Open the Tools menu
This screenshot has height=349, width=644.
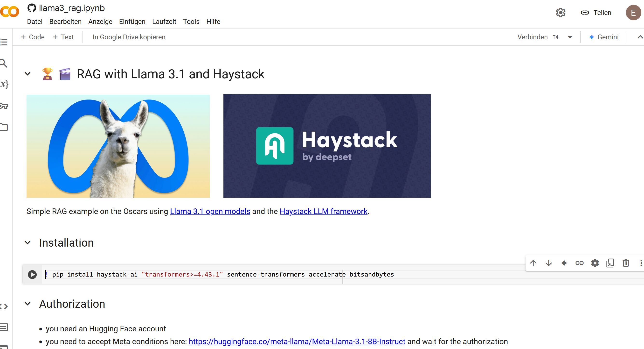point(191,21)
